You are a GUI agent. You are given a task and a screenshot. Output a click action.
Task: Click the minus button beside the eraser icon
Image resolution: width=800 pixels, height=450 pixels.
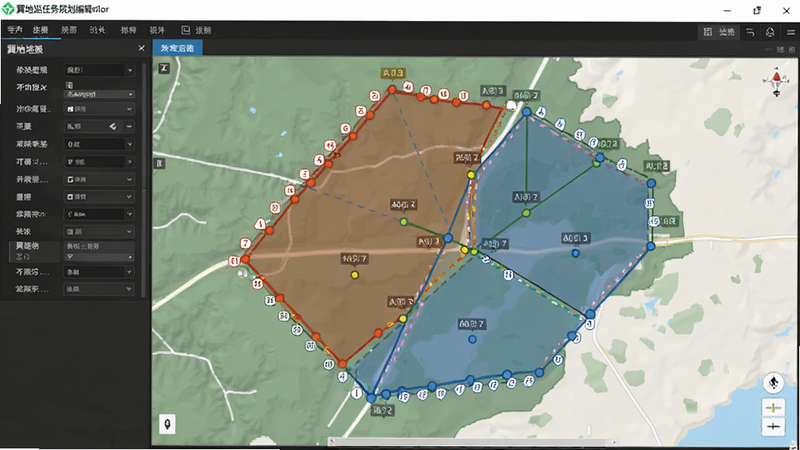coord(129,126)
